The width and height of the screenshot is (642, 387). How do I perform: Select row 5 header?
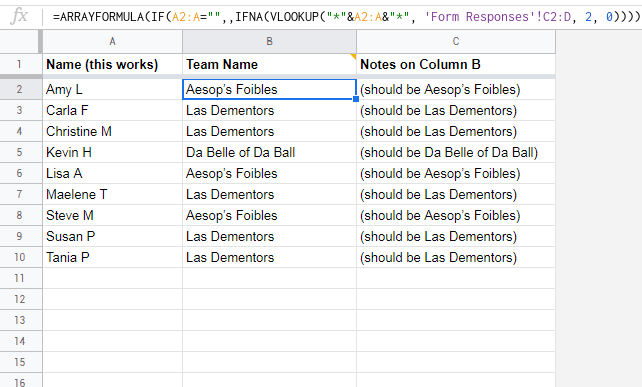pyautogui.click(x=19, y=152)
